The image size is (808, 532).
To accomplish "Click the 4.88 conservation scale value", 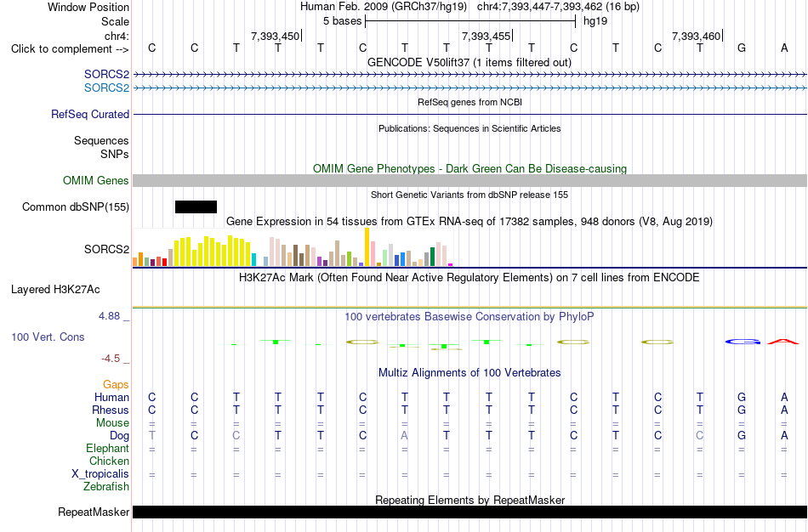I will [109, 315].
